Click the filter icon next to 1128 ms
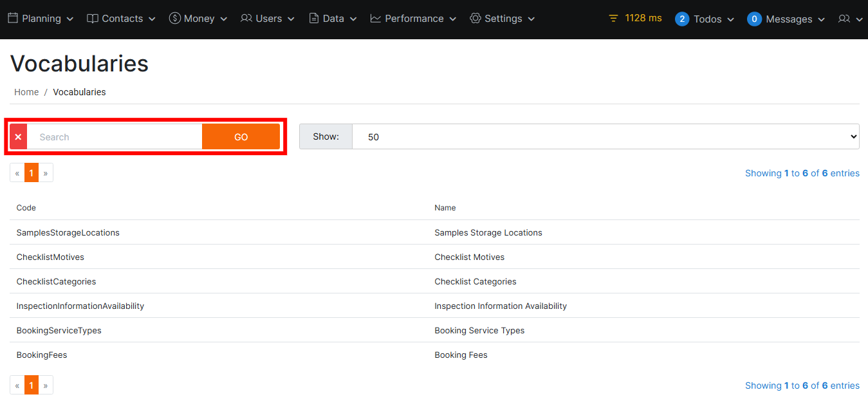 tap(613, 19)
